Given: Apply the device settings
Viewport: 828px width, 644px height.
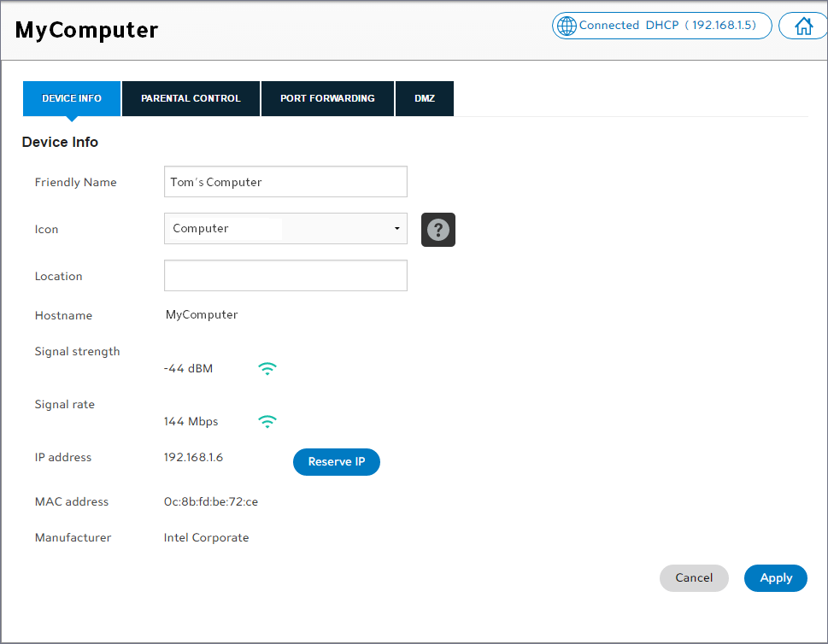Looking at the screenshot, I should (x=775, y=578).
